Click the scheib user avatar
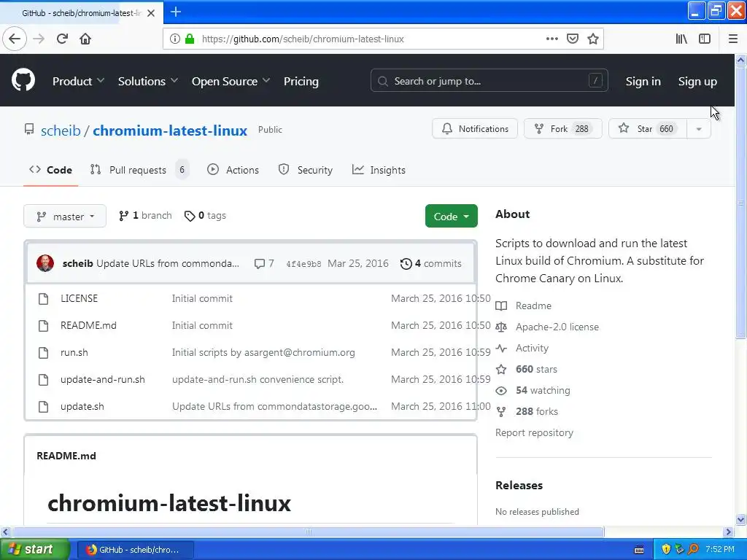Screen dimensions: 747x560 click(45, 263)
